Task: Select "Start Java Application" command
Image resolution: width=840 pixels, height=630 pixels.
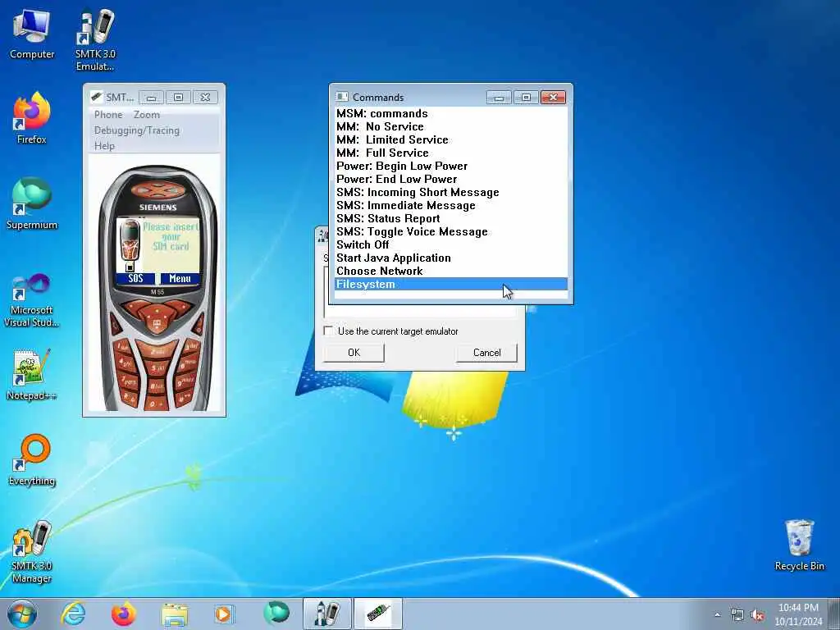Action: click(x=451, y=258)
